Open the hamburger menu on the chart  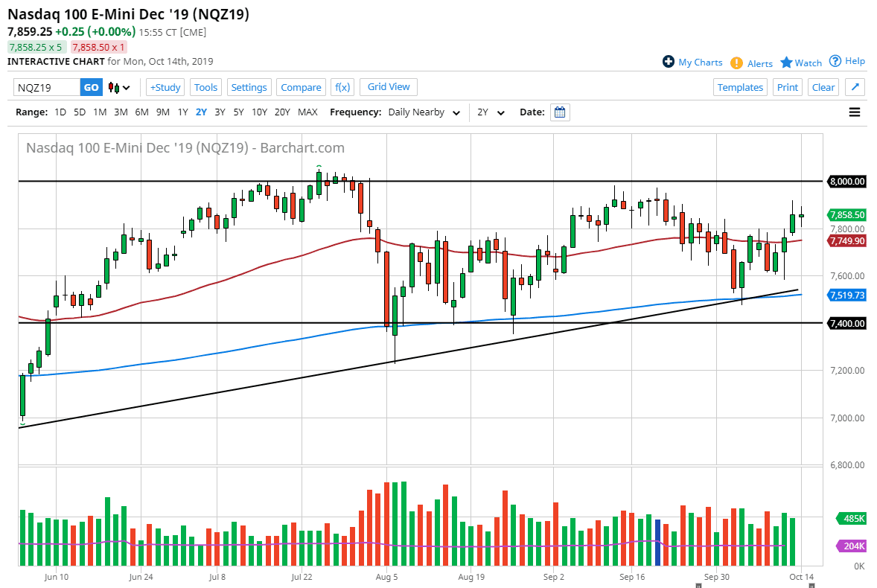pos(855,112)
